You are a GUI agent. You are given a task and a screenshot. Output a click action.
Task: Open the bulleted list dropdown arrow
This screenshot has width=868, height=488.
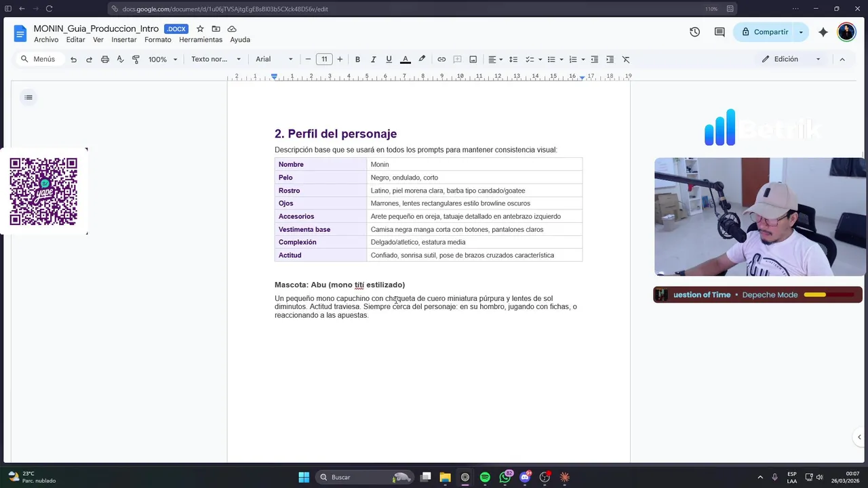[x=561, y=60]
